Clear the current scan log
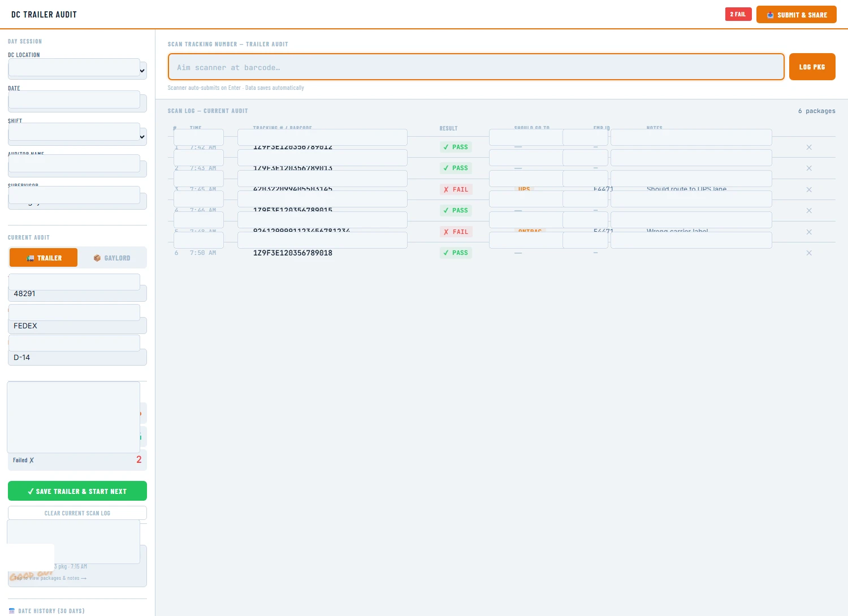This screenshot has width=848, height=616. click(77, 513)
